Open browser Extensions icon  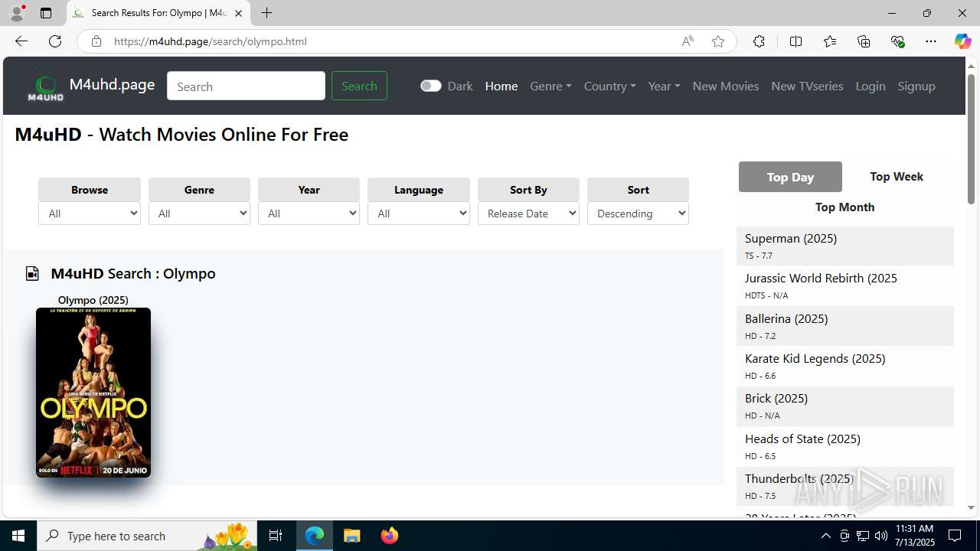(759, 41)
